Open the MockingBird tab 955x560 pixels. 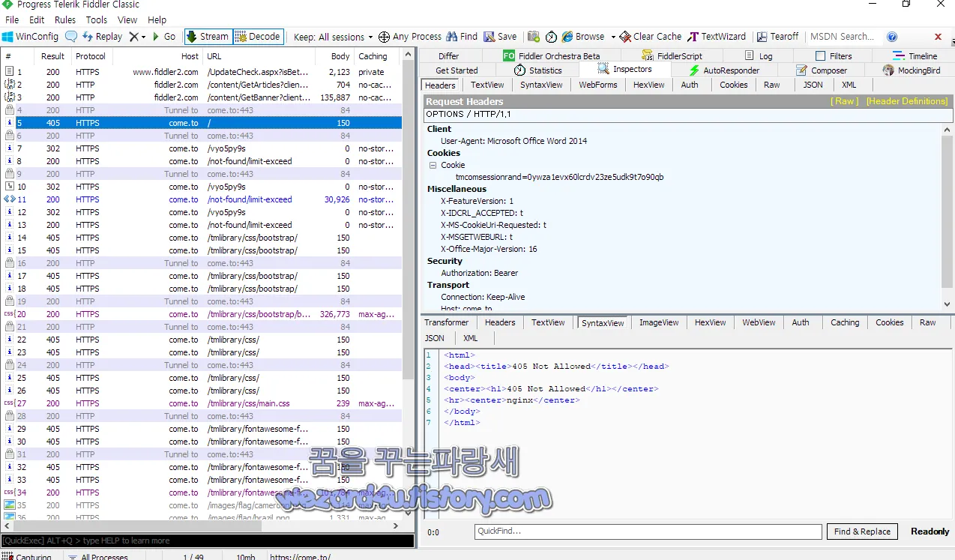coord(911,70)
